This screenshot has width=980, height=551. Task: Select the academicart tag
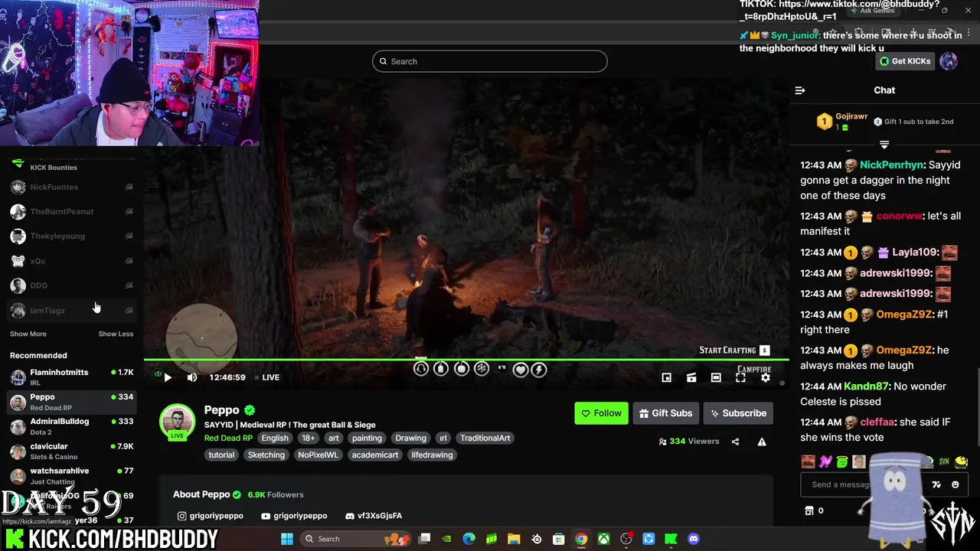375,455
